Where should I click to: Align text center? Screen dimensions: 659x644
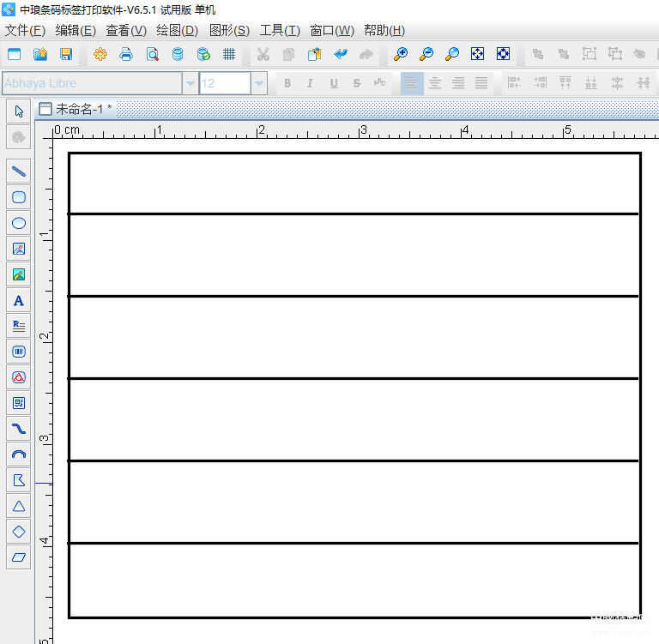(435, 83)
